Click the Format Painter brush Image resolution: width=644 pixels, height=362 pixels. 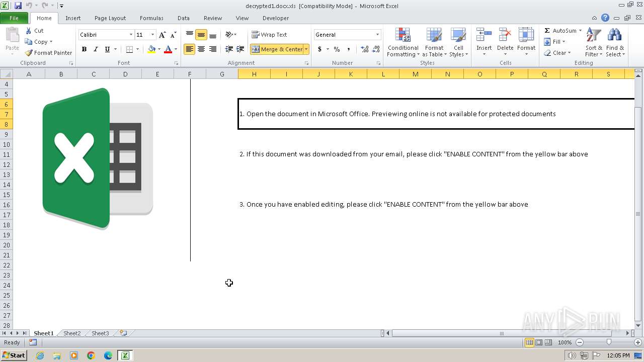tap(29, 53)
